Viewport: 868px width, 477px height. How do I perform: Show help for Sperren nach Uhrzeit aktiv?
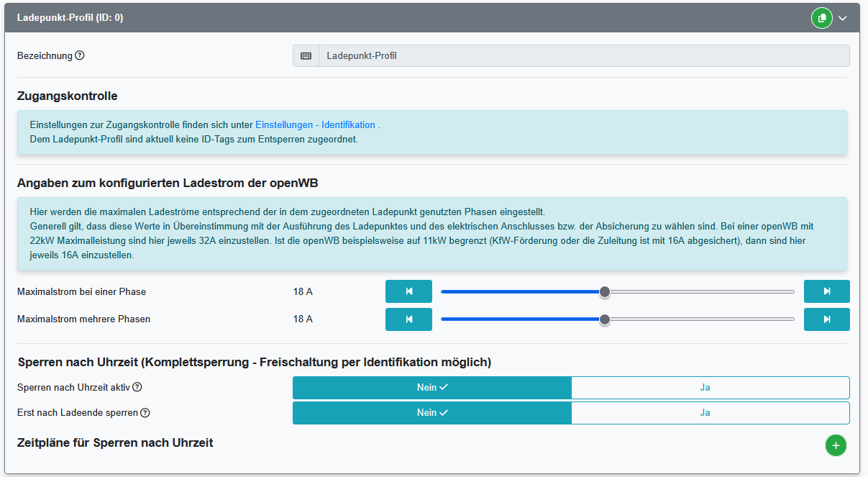(137, 387)
